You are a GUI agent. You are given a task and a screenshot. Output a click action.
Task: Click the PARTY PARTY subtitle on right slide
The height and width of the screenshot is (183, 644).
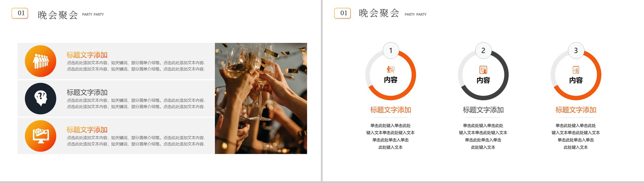[x=416, y=15]
